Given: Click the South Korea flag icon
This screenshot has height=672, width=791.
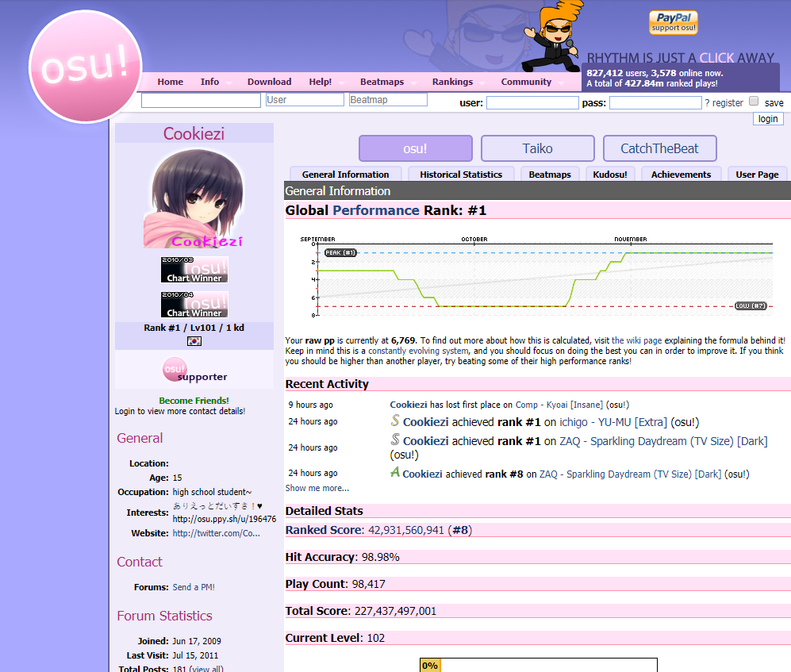Looking at the screenshot, I should pyautogui.click(x=194, y=341).
